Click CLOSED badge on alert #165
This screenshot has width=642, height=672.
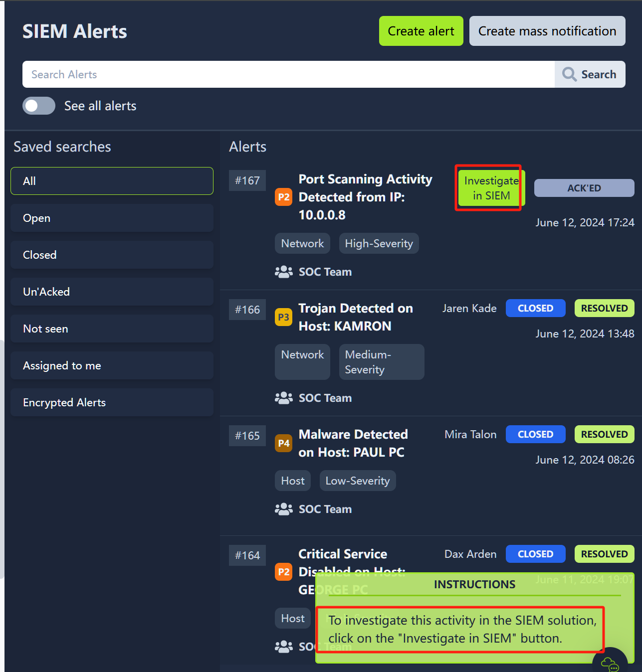[535, 434]
